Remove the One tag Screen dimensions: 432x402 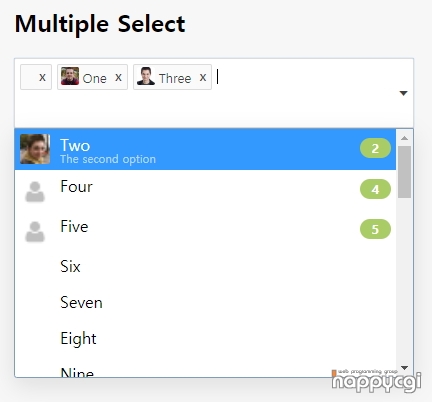(x=118, y=78)
